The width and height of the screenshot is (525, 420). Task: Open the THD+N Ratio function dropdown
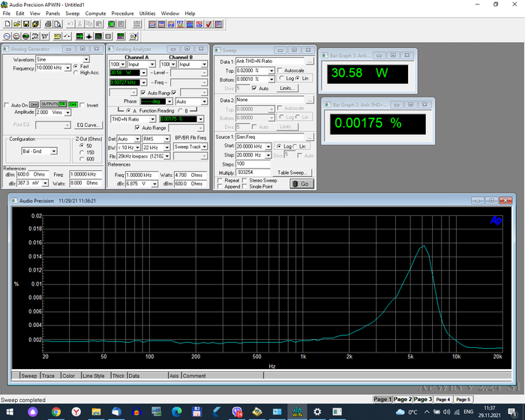152,119
